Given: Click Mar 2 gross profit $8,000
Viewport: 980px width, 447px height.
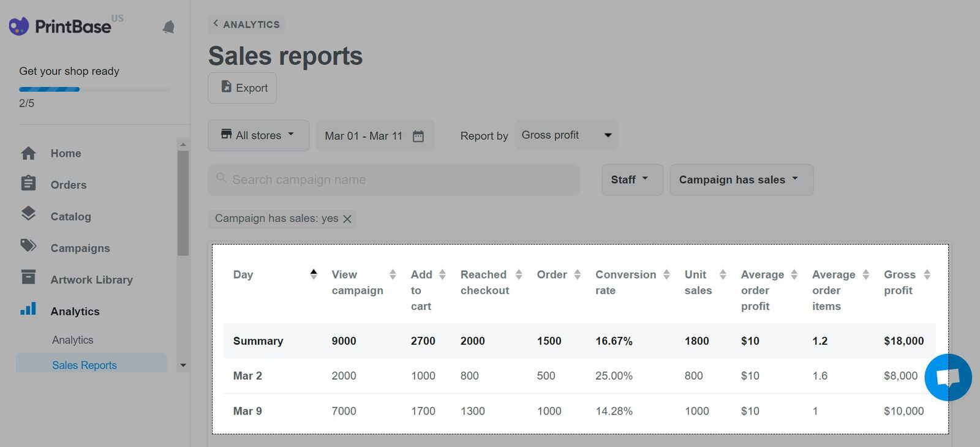Looking at the screenshot, I should point(900,376).
